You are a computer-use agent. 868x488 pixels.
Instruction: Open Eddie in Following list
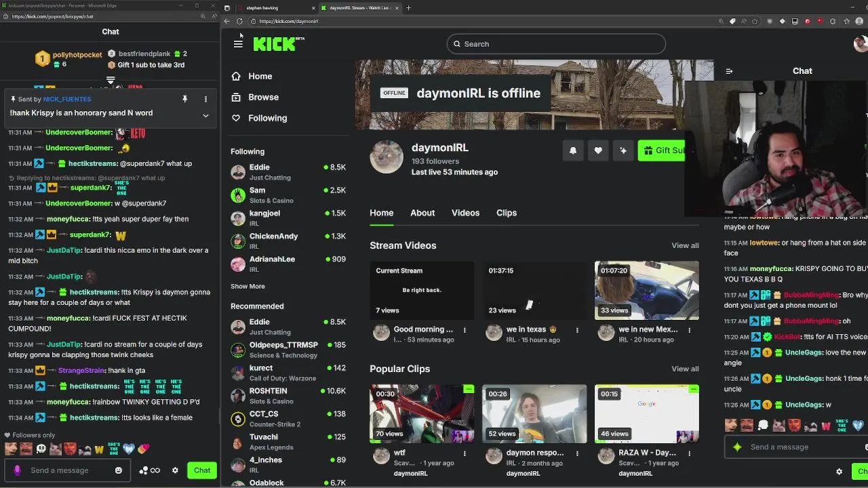pyautogui.click(x=288, y=172)
